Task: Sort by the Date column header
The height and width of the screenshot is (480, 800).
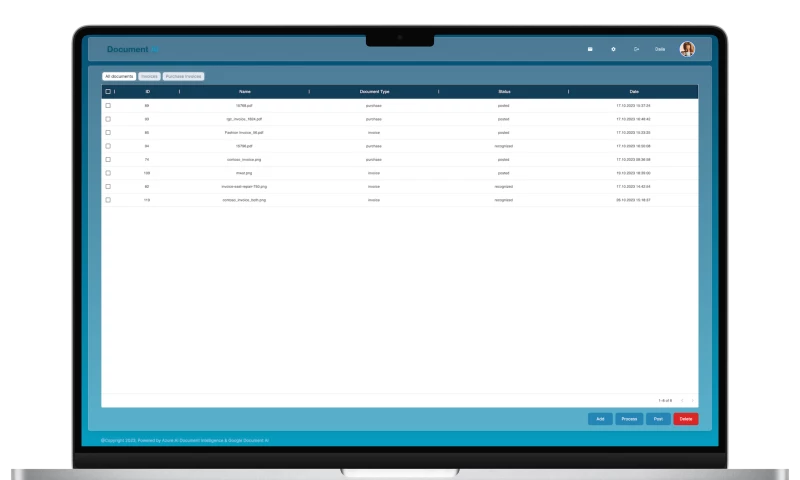Action: click(634, 92)
